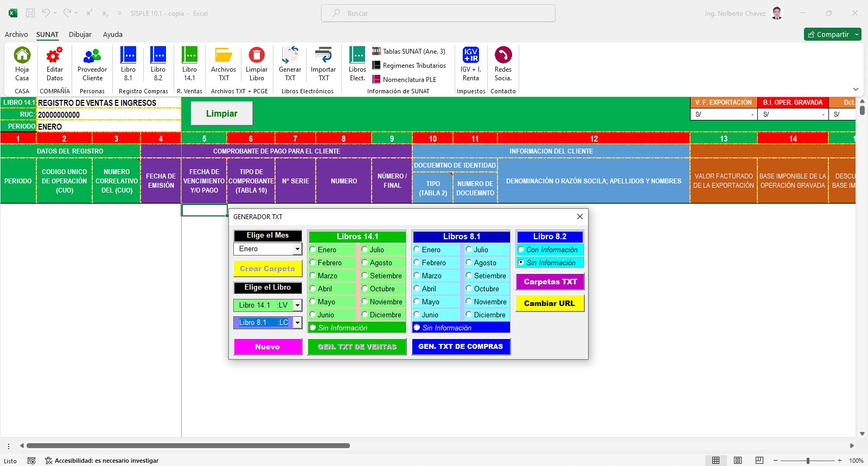Click the Limpiar button on sheet
This screenshot has width=868, height=466.
(222, 113)
